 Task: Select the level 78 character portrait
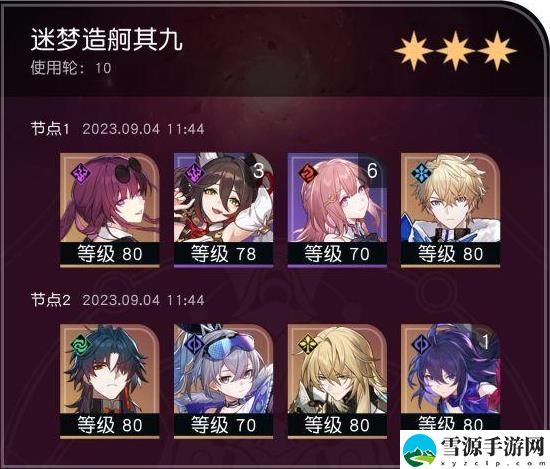click(223, 210)
